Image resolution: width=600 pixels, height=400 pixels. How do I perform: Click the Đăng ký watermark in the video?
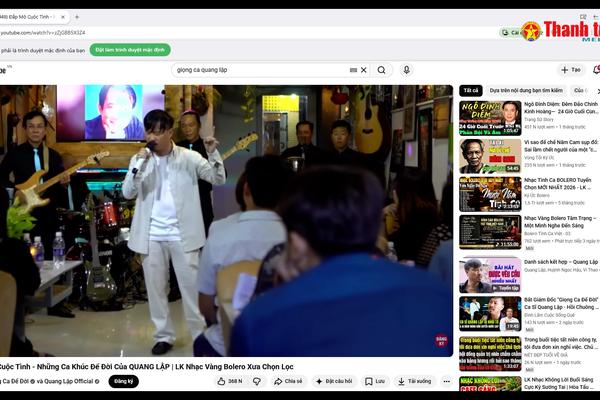point(441,341)
